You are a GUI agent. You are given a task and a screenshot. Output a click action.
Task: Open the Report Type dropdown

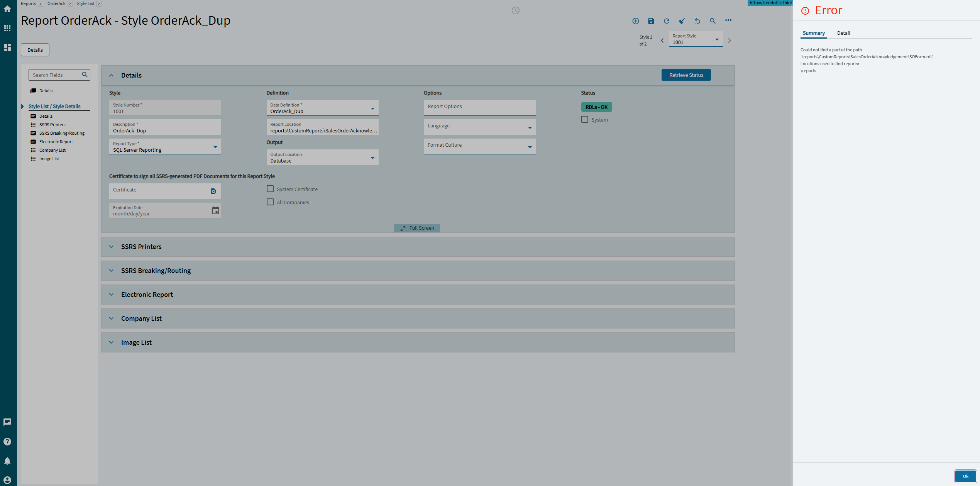coord(215,147)
